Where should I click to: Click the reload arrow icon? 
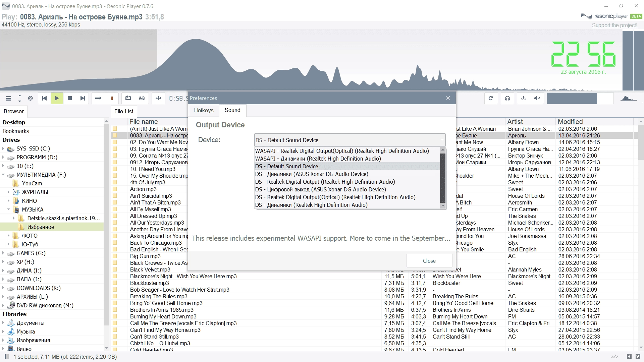click(491, 98)
